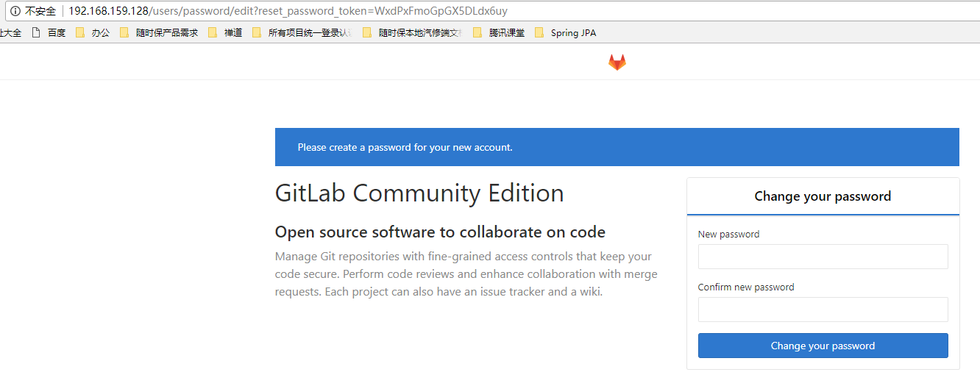Image resolution: width=980 pixels, height=386 pixels.
Task: Click the address bar URL
Action: pyautogui.click(x=288, y=11)
